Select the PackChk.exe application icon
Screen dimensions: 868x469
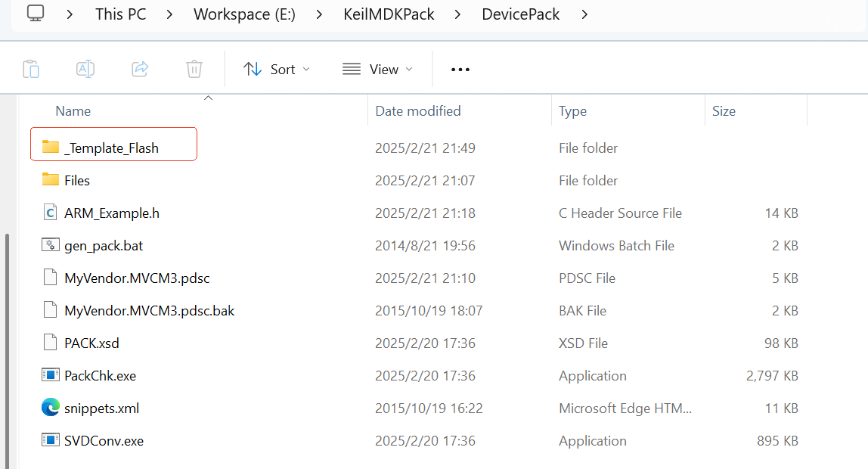point(51,375)
